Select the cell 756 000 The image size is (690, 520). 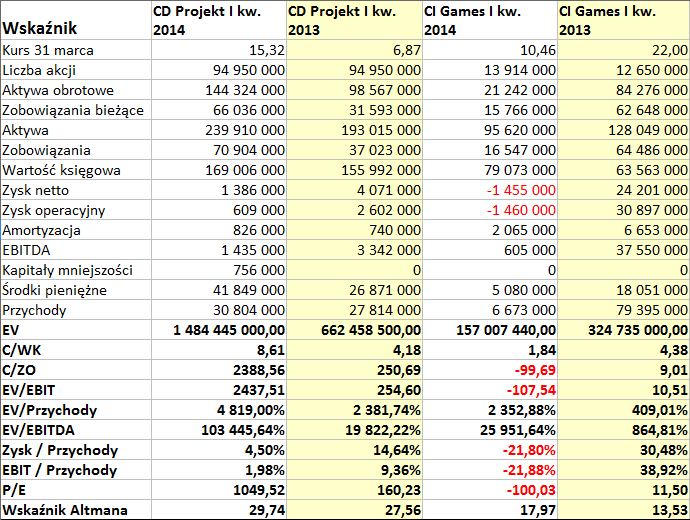(x=219, y=270)
